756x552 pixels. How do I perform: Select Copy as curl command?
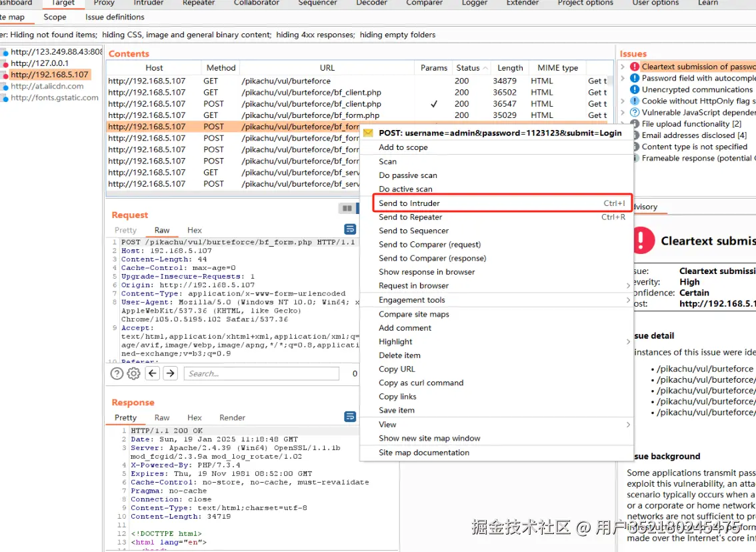tap(497, 383)
